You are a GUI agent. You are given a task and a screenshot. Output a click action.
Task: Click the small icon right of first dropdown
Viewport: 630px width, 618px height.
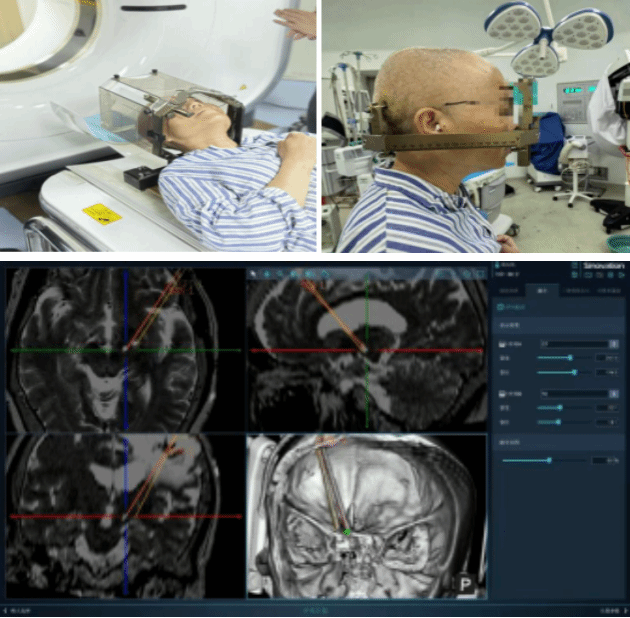tap(612, 343)
